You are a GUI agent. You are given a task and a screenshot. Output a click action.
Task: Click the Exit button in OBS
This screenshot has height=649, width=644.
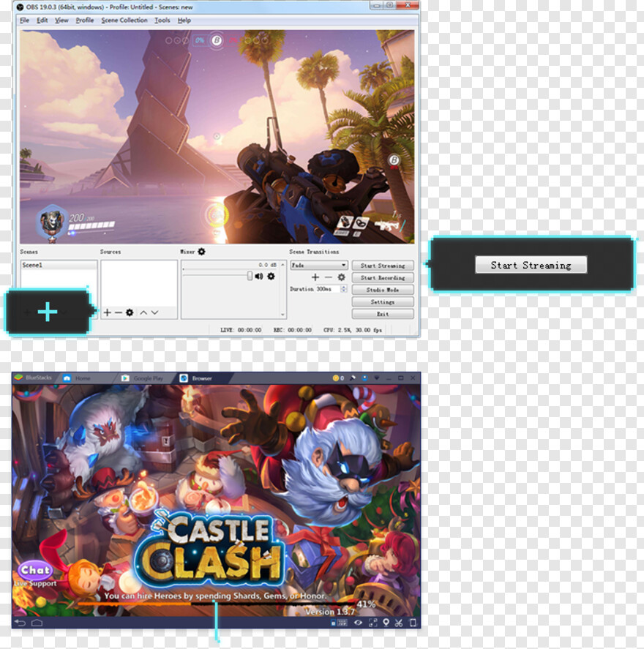pyautogui.click(x=383, y=314)
